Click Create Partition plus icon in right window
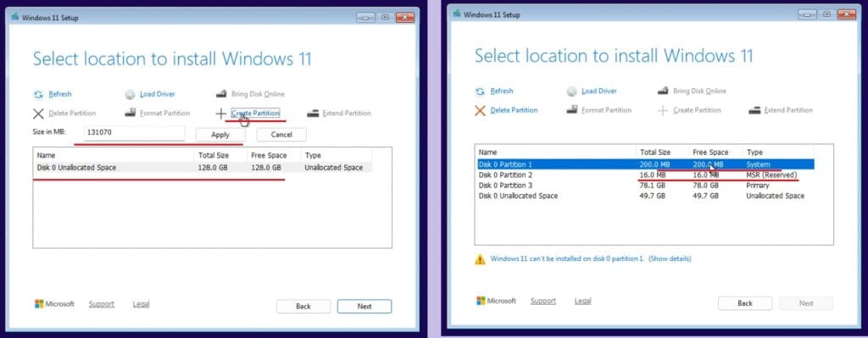 coord(663,111)
